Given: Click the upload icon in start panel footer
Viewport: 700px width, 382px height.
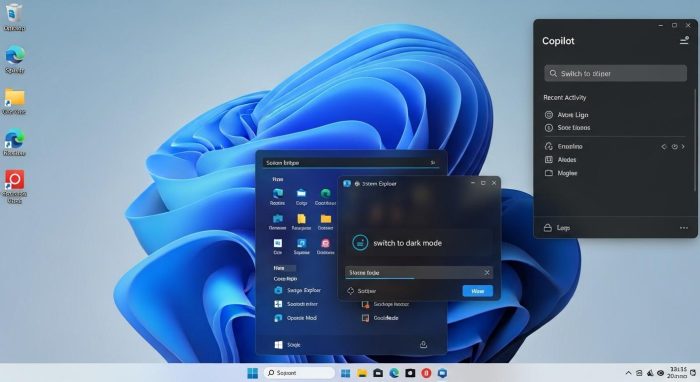Looking at the screenshot, I should (423, 345).
